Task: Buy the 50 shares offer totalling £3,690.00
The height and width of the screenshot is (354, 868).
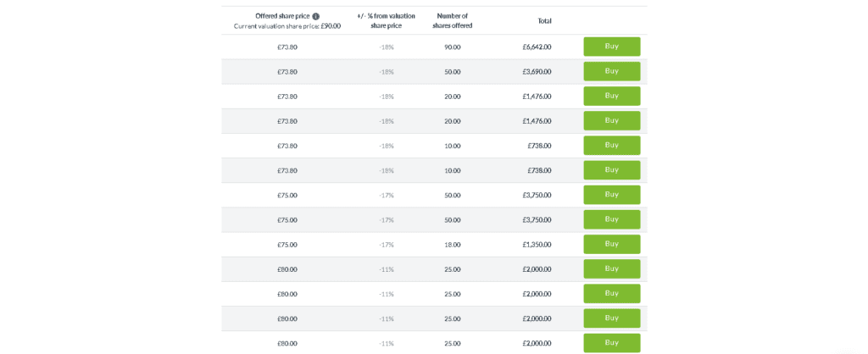Action: (x=611, y=71)
